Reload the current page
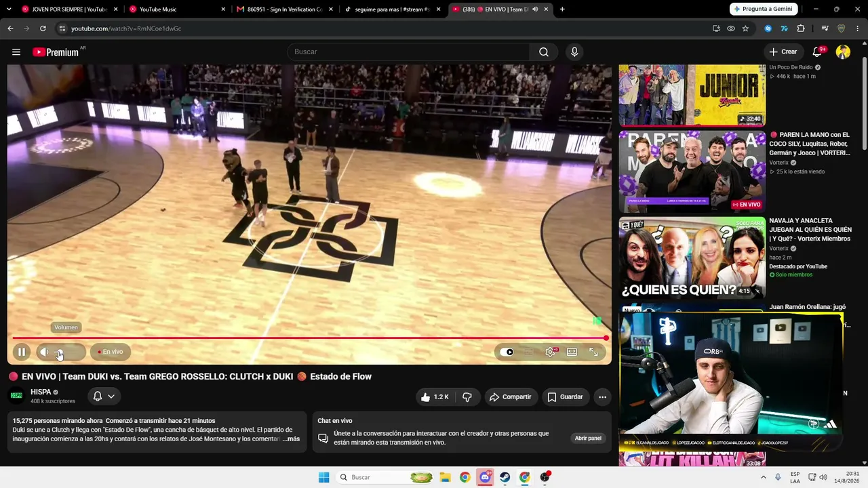This screenshot has height=488, width=868. (43, 28)
